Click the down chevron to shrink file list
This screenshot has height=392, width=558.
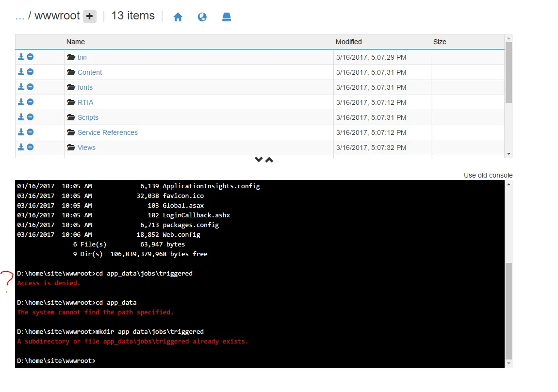pos(259,159)
